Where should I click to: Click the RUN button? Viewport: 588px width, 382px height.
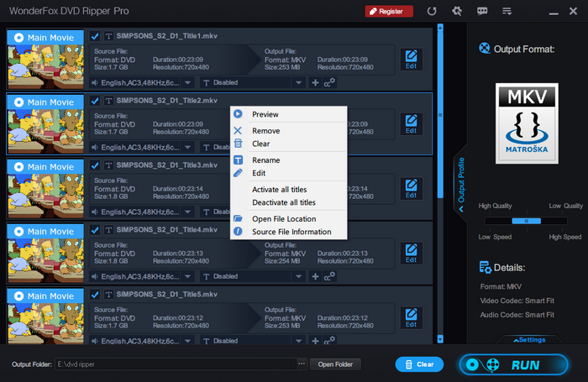(x=514, y=364)
